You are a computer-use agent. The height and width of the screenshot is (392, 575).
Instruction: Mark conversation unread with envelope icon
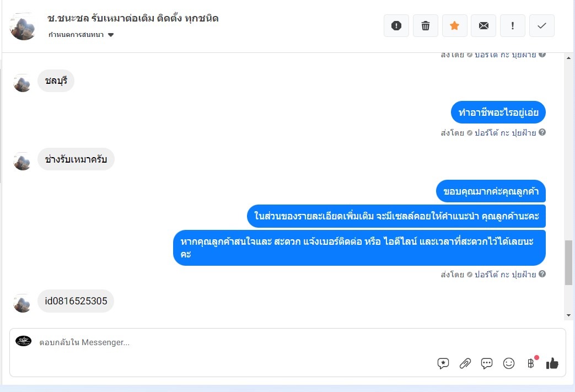pyautogui.click(x=483, y=26)
